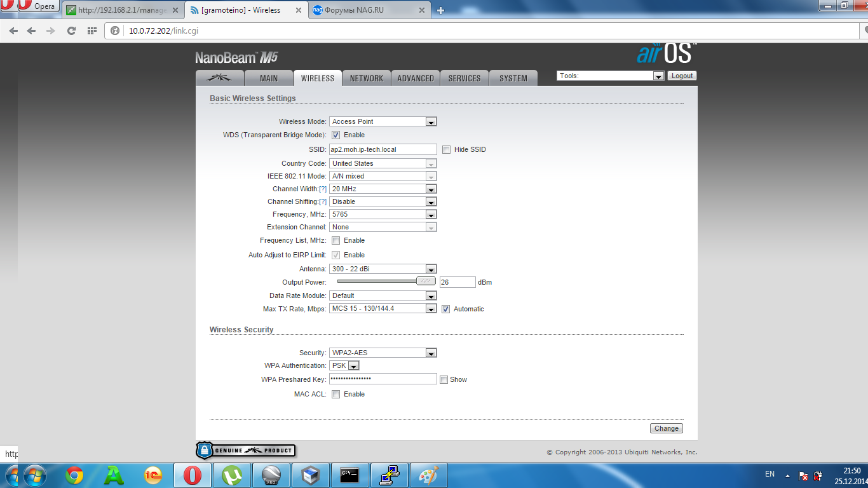
Task: Open the Data Rate Module dropdown
Action: click(x=383, y=295)
